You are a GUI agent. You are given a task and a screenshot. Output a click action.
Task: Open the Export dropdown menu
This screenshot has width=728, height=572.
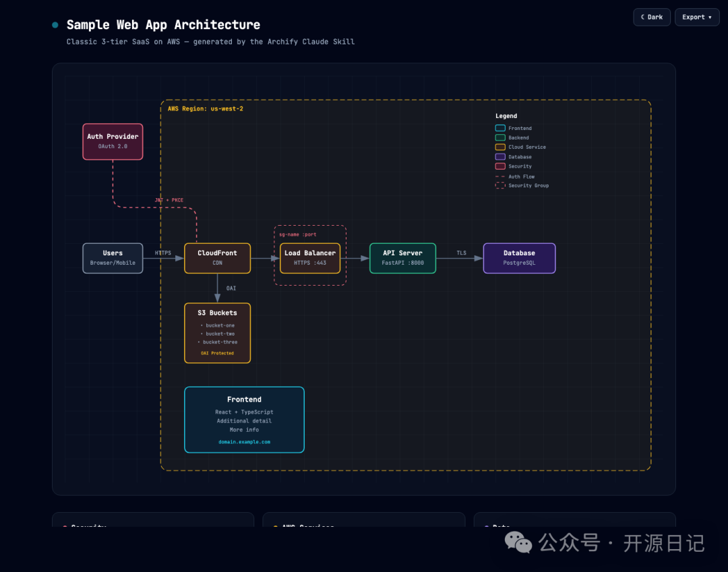pos(697,17)
